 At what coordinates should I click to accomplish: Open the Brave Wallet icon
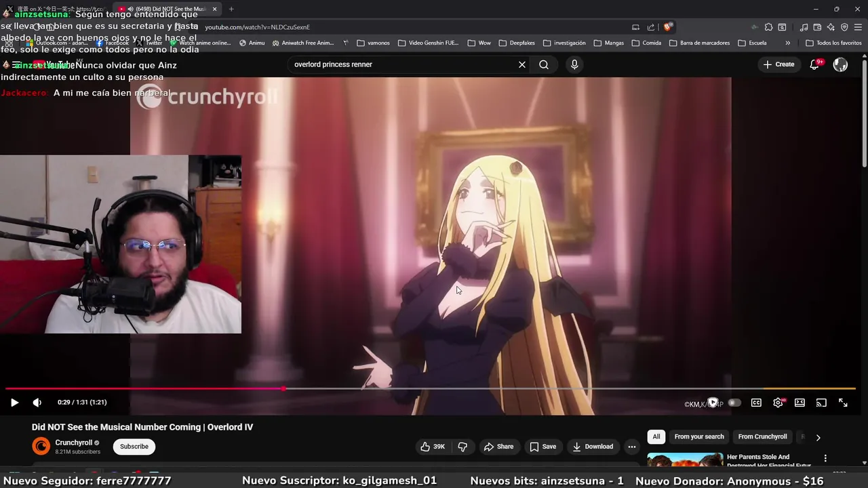coord(817,27)
